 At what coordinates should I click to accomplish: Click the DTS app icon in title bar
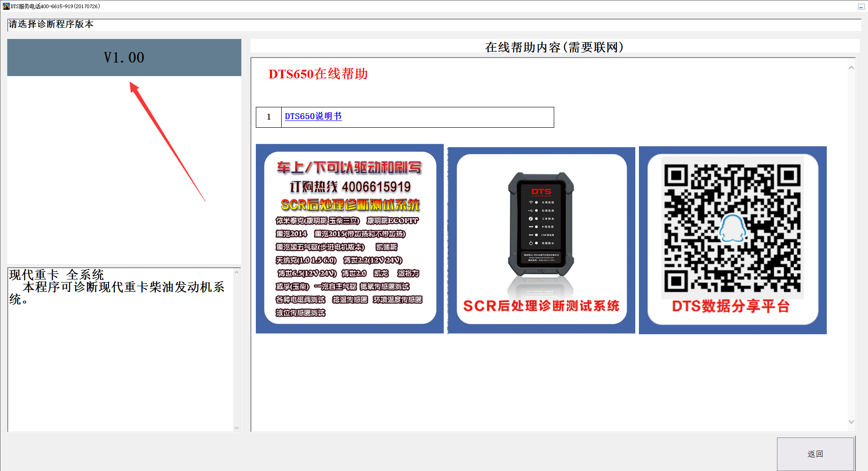click(x=6, y=6)
